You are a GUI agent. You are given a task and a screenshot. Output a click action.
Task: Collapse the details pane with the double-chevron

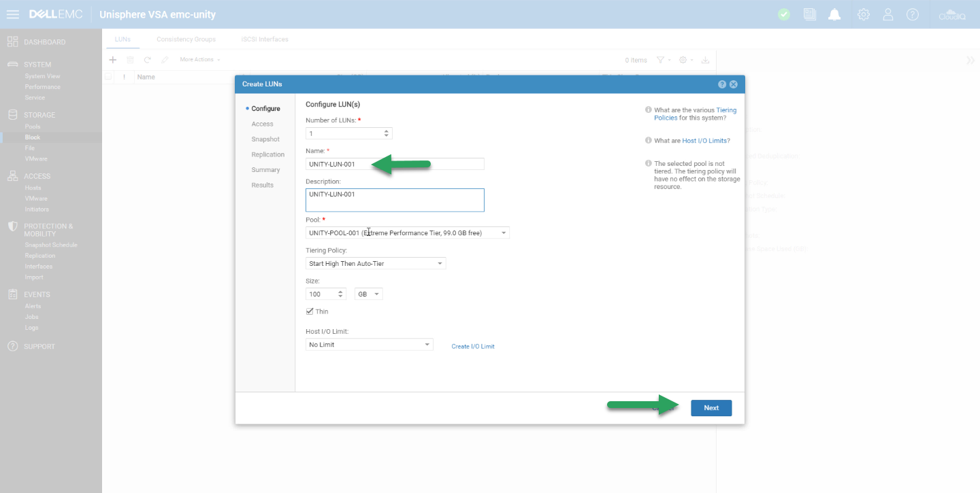(x=970, y=61)
